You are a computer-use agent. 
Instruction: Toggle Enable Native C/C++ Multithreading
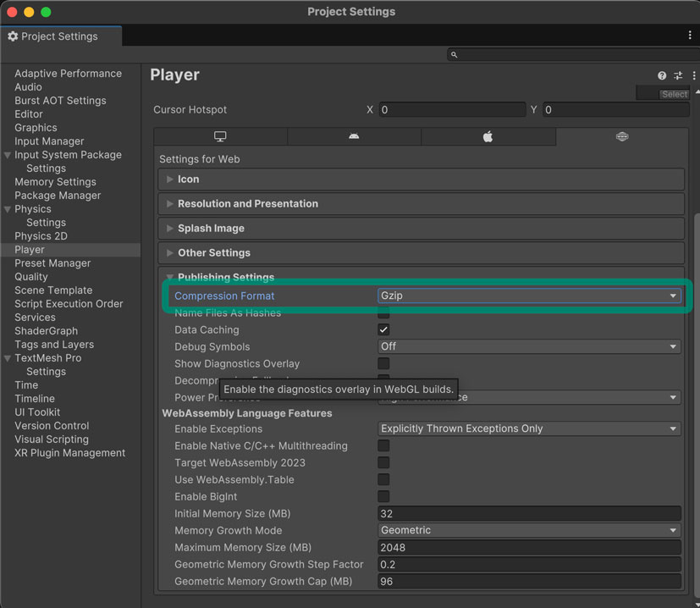(x=383, y=445)
